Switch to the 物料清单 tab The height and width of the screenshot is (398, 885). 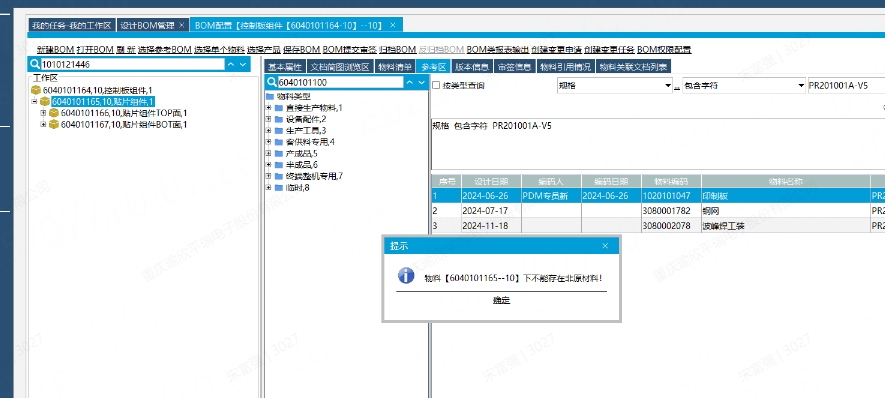395,67
